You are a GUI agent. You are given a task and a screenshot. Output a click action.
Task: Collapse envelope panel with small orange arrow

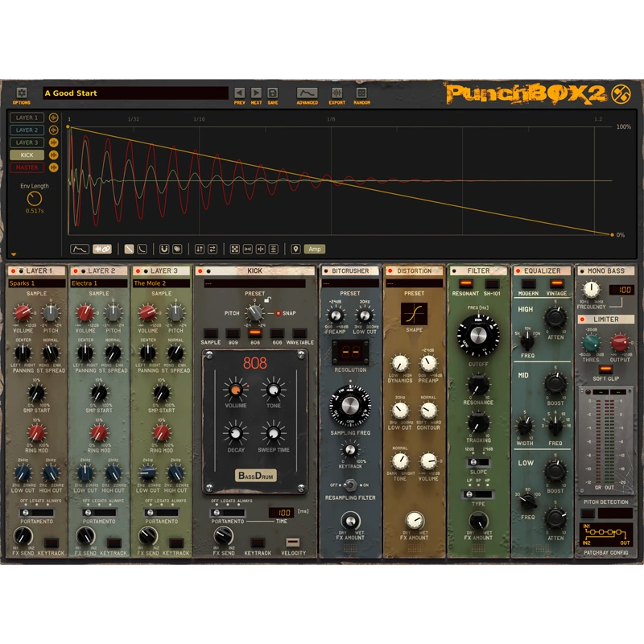pyautogui.click(x=14, y=254)
